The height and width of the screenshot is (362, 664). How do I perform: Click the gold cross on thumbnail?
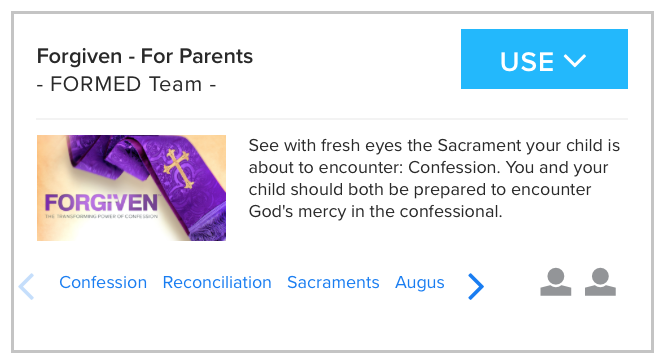click(179, 169)
